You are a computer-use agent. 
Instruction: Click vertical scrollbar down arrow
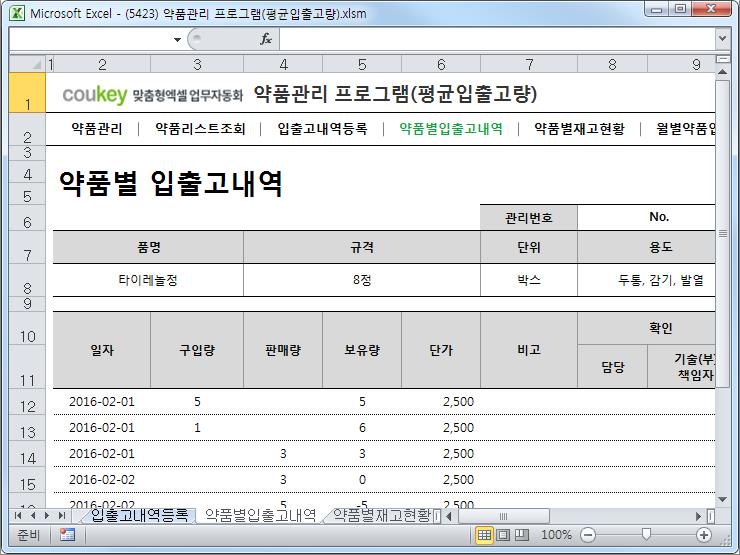tap(722, 500)
